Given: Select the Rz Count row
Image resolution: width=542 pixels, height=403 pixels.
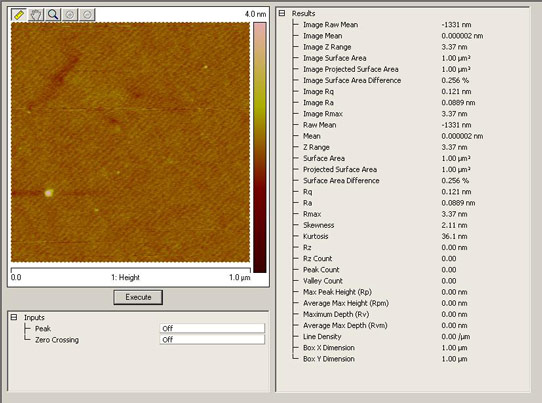Looking at the screenshot, I should pyautogui.click(x=380, y=259).
